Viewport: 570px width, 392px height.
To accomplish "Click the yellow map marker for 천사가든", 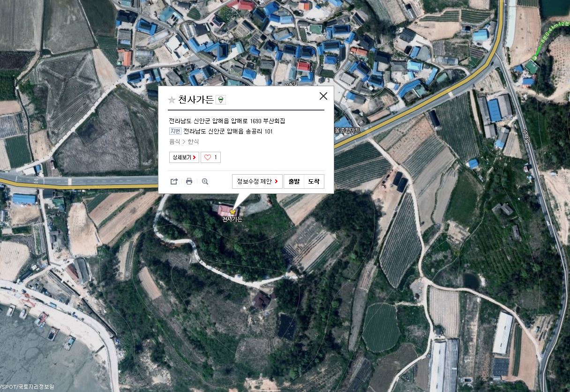I will click(x=233, y=212).
